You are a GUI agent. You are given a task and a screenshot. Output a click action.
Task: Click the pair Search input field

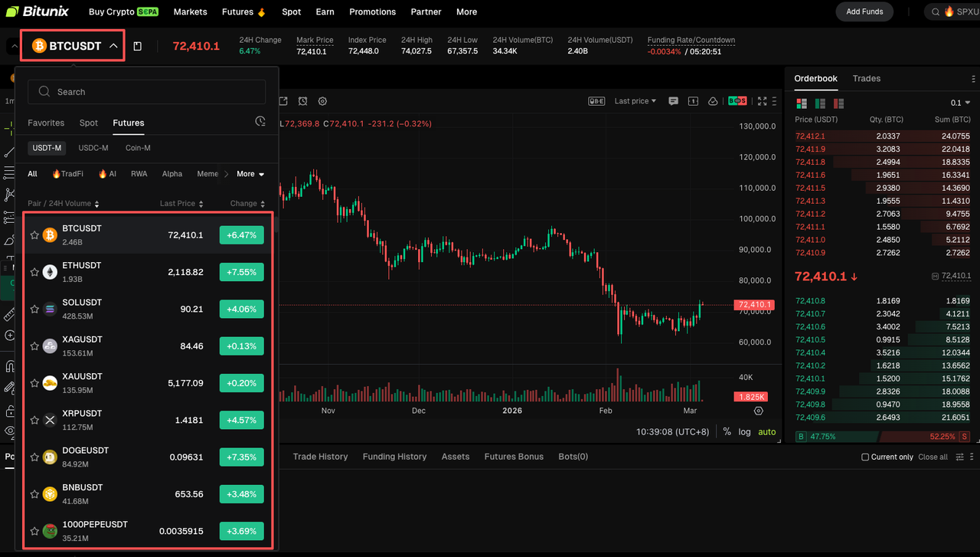click(147, 92)
